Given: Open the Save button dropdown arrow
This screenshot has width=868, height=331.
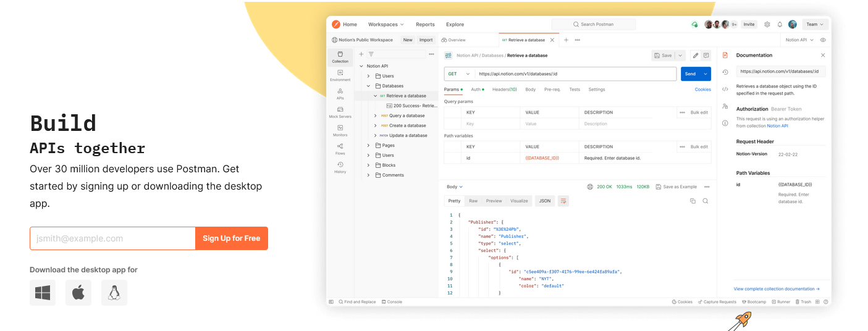Looking at the screenshot, I should tap(680, 56).
